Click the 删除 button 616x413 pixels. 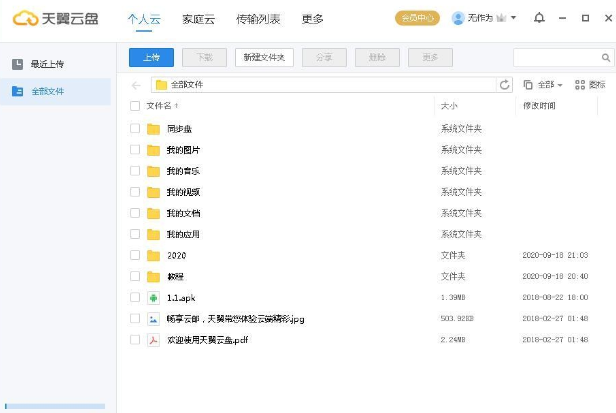(377, 58)
